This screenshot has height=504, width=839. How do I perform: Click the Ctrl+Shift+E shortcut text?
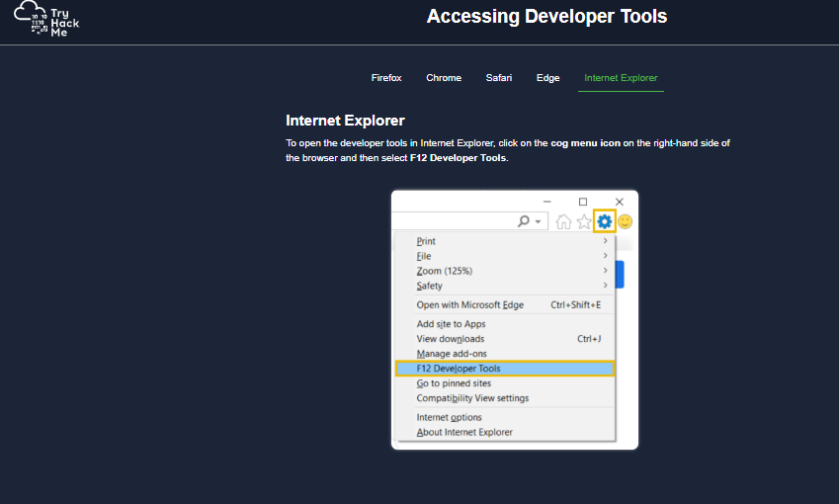click(576, 305)
